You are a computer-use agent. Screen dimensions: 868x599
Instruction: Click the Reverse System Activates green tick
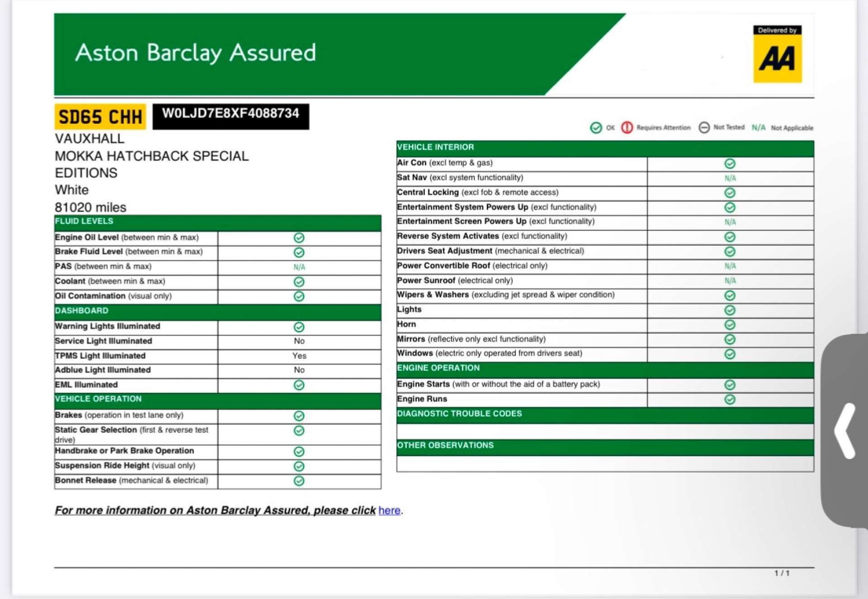click(x=730, y=237)
